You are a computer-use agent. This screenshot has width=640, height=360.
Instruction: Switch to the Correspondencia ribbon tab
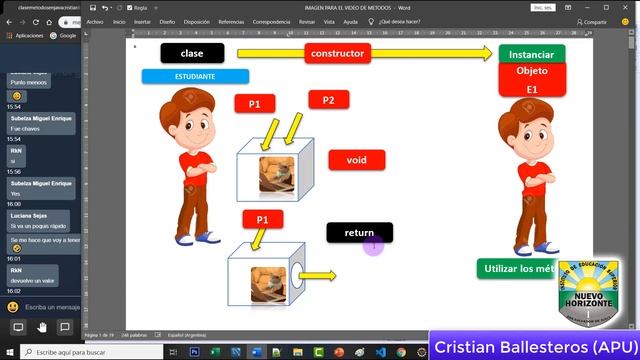tap(271, 22)
